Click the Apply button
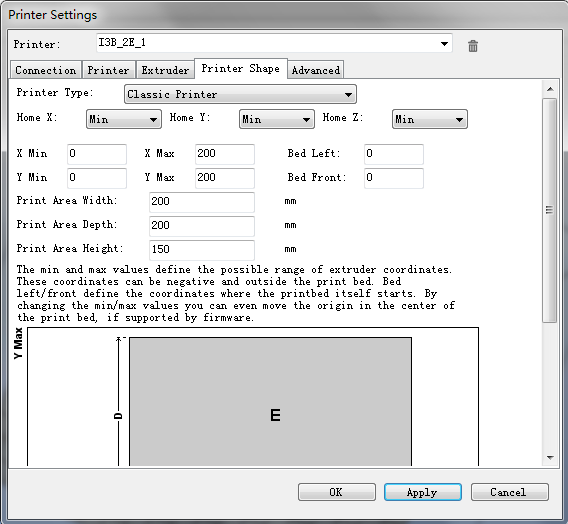The width and height of the screenshot is (568, 524). click(423, 492)
